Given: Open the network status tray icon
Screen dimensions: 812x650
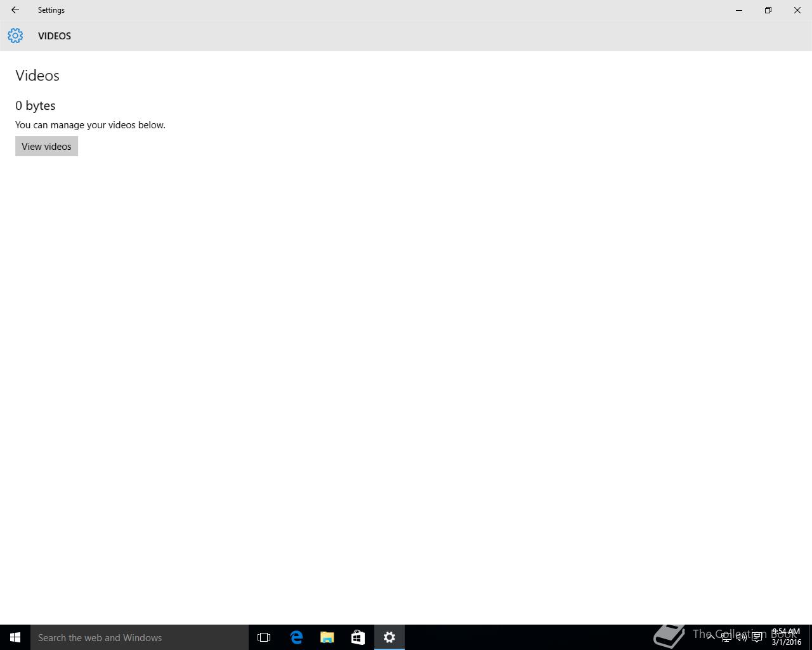Looking at the screenshot, I should [726, 637].
